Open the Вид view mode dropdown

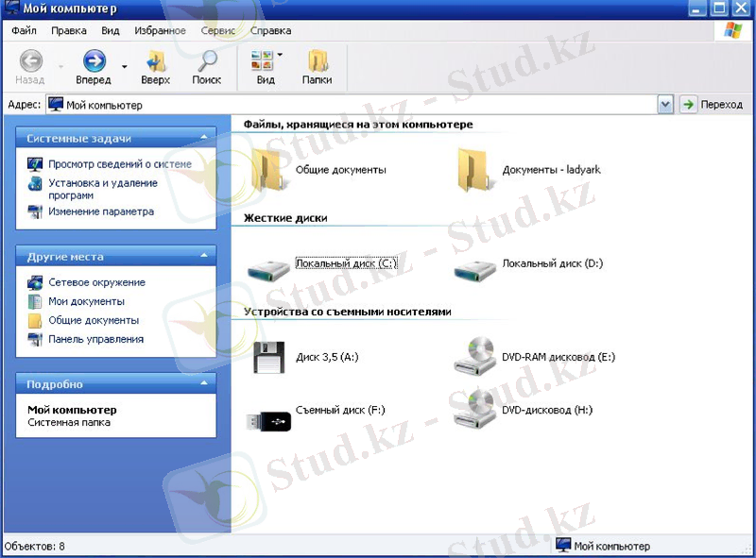coord(280,55)
